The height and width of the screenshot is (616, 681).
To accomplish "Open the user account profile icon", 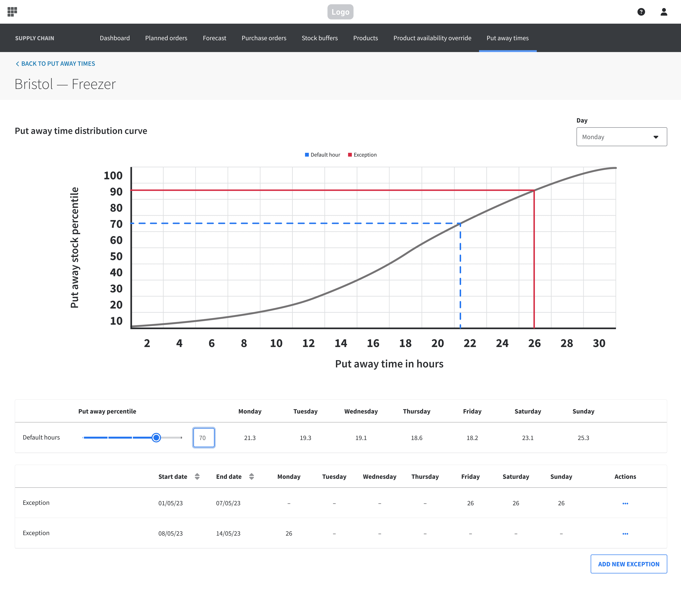I will click(x=664, y=12).
